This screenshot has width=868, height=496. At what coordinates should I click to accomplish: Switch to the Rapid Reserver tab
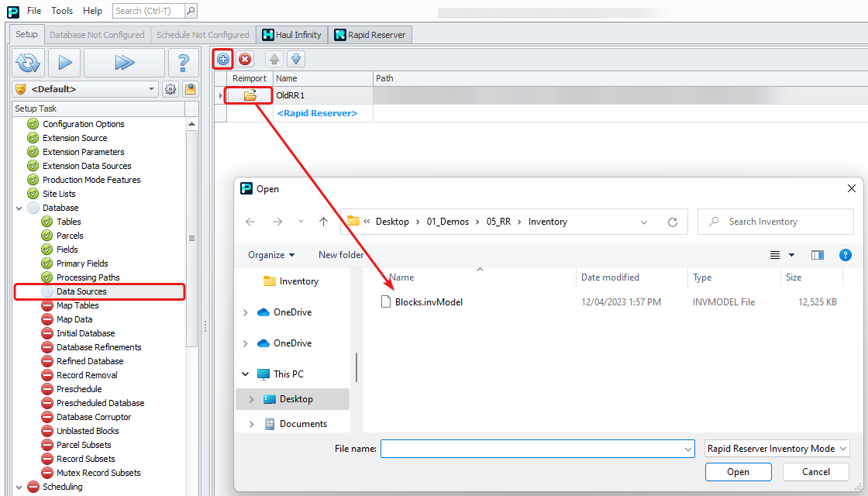point(370,34)
